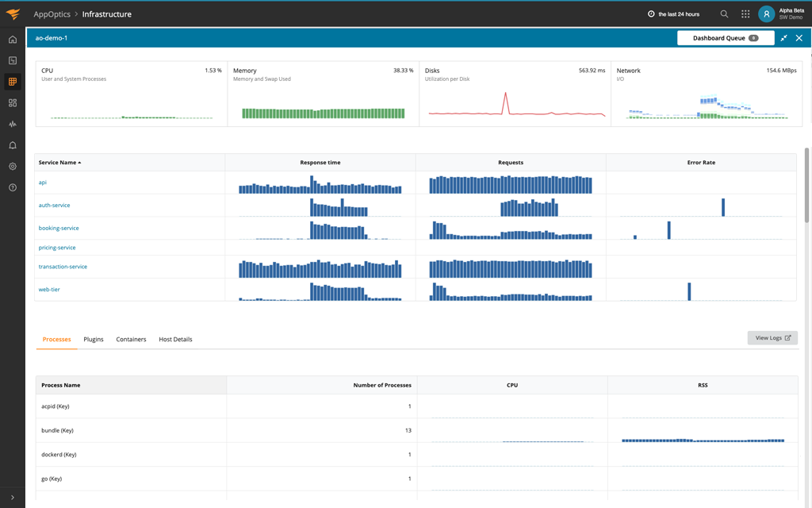
Task: Open the Settings gear in sidebar
Action: click(13, 167)
